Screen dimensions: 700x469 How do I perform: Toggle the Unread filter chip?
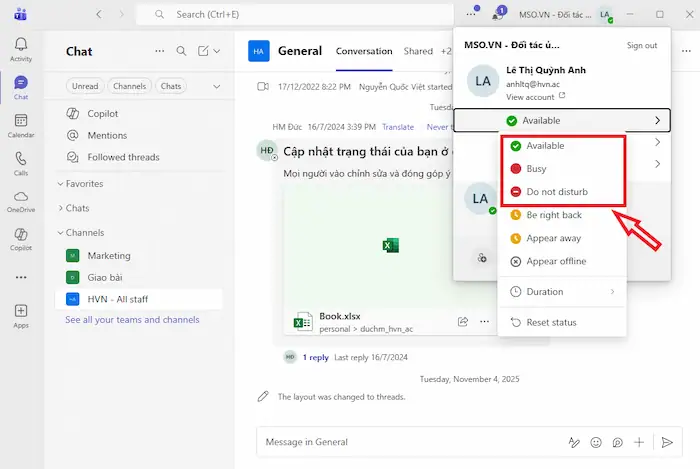point(85,86)
